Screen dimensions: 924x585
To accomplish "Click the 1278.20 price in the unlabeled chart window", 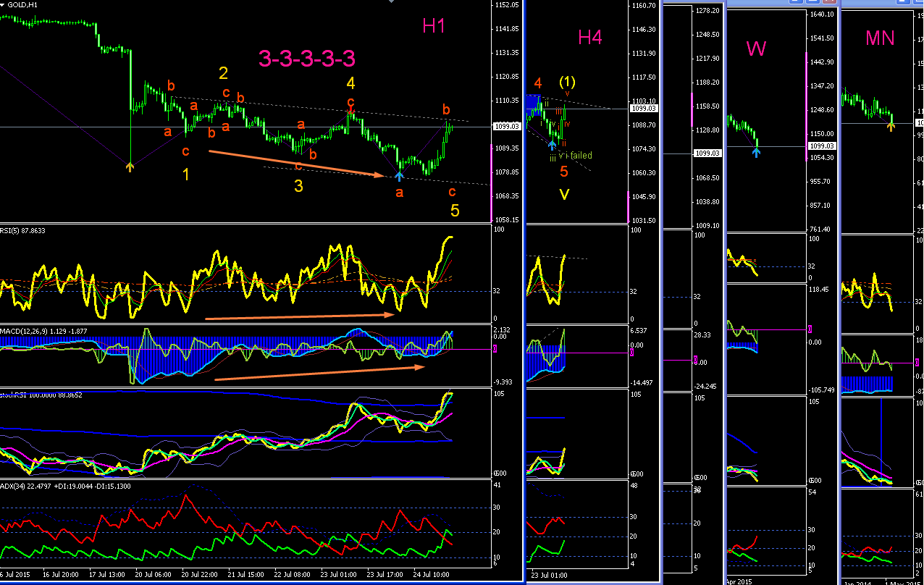I will coord(706,11).
